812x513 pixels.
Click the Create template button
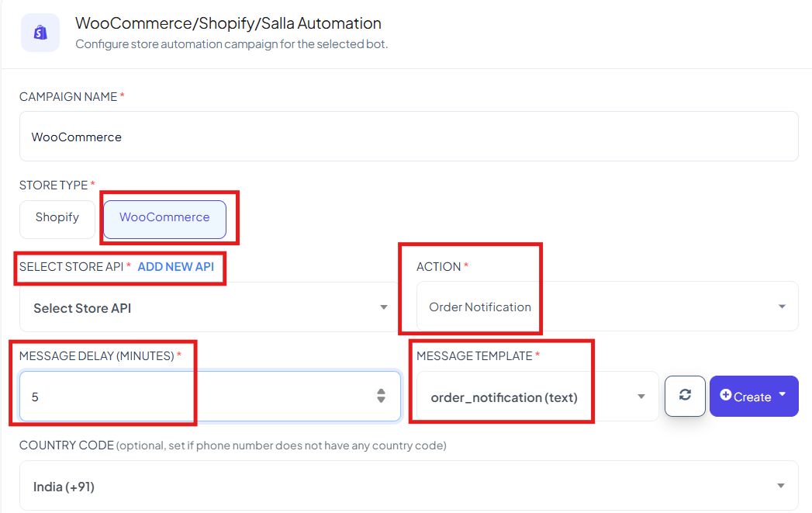click(754, 396)
